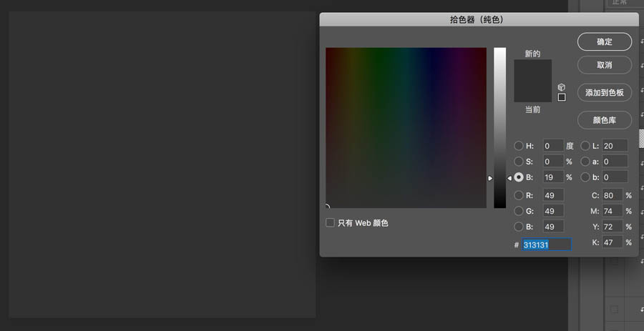Click the brightness slider arrow handle

490,178
